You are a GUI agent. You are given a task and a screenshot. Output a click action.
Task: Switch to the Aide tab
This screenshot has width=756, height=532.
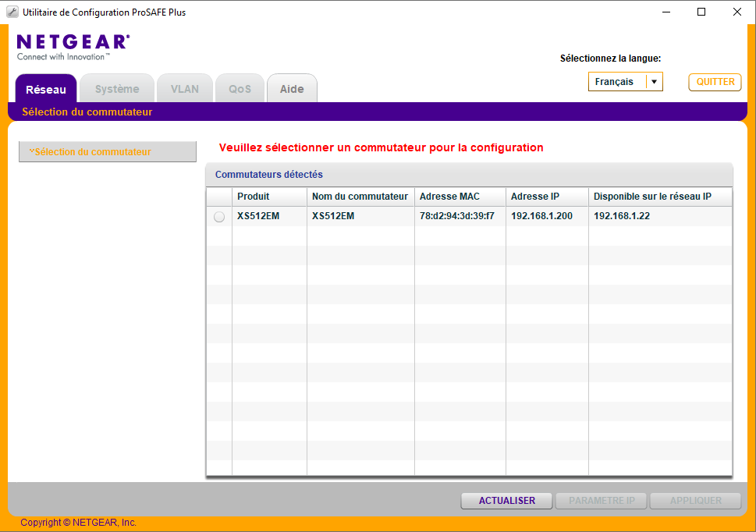pyautogui.click(x=292, y=89)
